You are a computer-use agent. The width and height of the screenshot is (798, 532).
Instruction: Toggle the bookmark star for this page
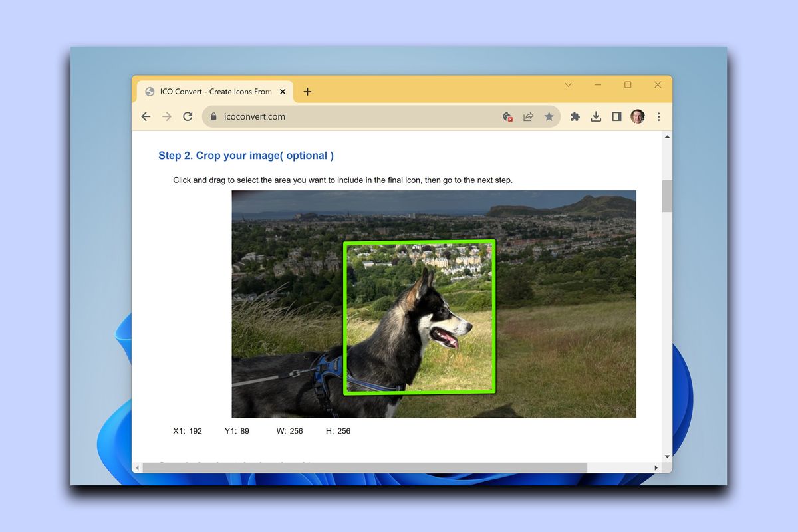click(549, 116)
